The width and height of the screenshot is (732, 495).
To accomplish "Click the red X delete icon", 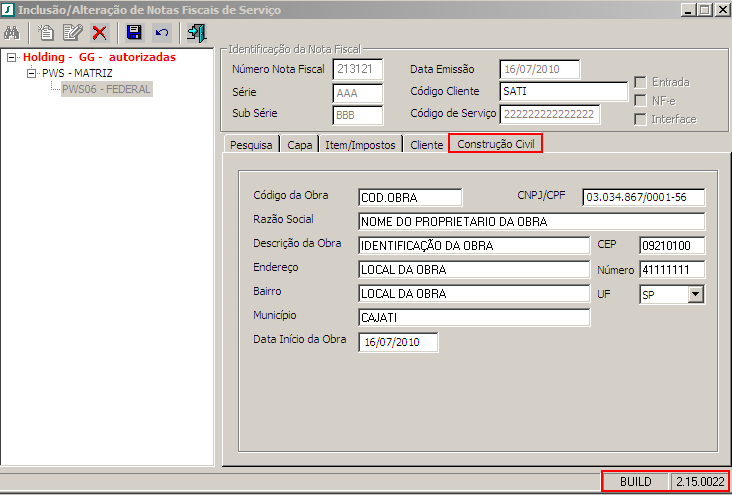I will click(99, 32).
